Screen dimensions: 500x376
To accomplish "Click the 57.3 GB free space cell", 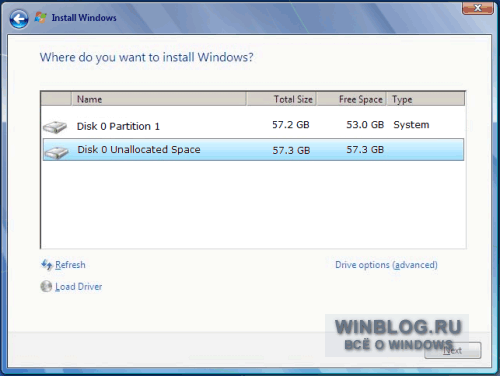I will click(x=365, y=150).
